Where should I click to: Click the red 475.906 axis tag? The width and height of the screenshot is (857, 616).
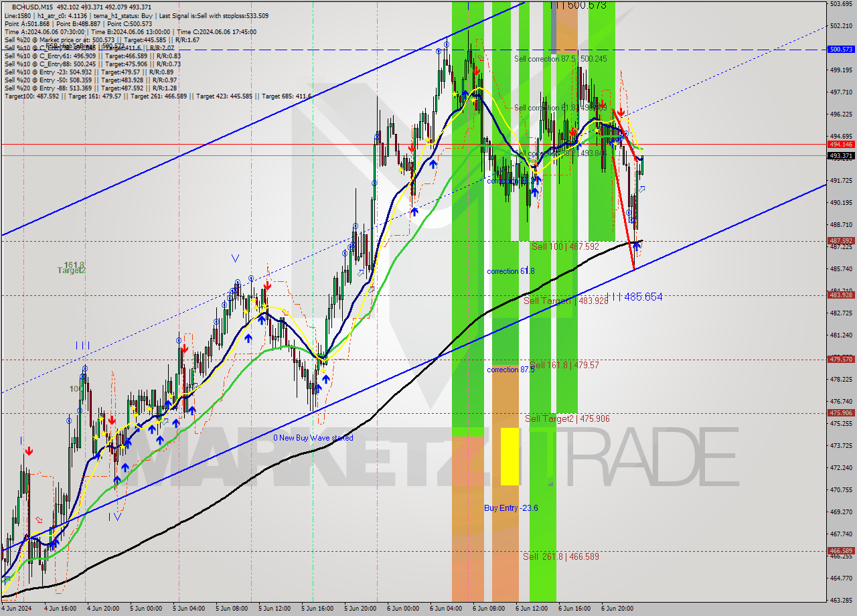tap(841, 412)
